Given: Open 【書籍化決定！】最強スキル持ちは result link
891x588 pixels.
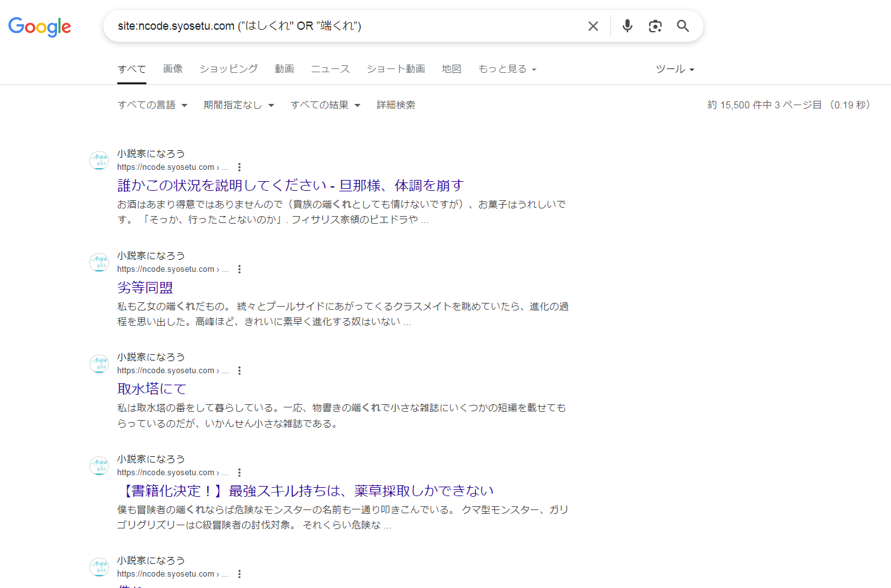Looking at the screenshot, I should (x=305, y=491).
